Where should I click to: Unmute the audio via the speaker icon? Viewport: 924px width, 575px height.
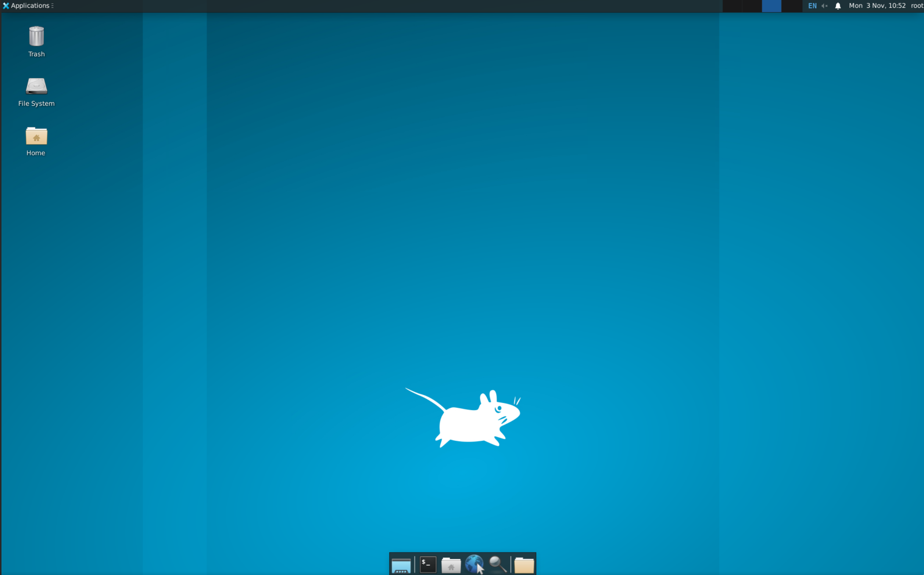point(824,6)
